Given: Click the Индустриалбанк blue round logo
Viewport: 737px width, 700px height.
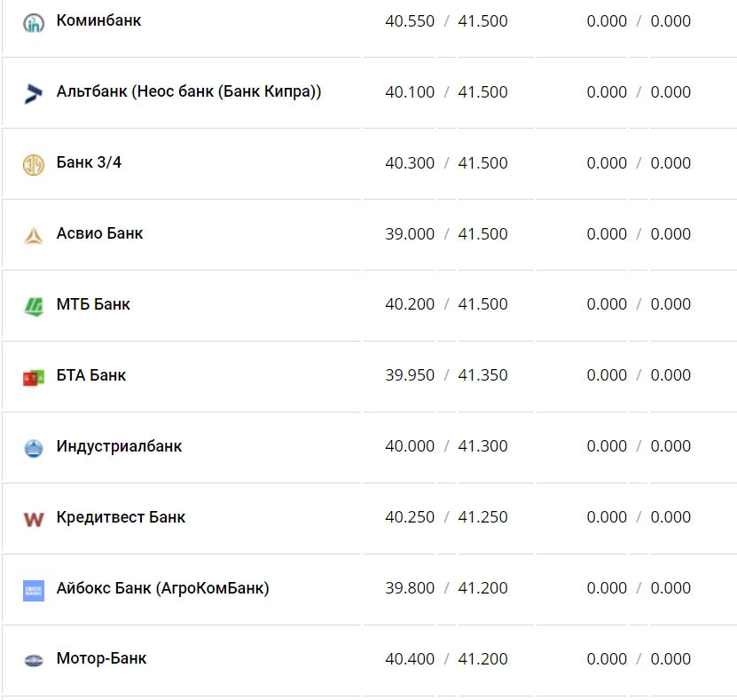Looking at the screenshot, I should (x=34, y=448).
